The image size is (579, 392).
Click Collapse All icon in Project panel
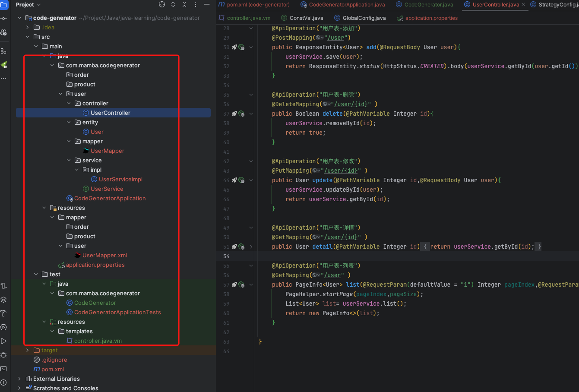click(184, 4)
